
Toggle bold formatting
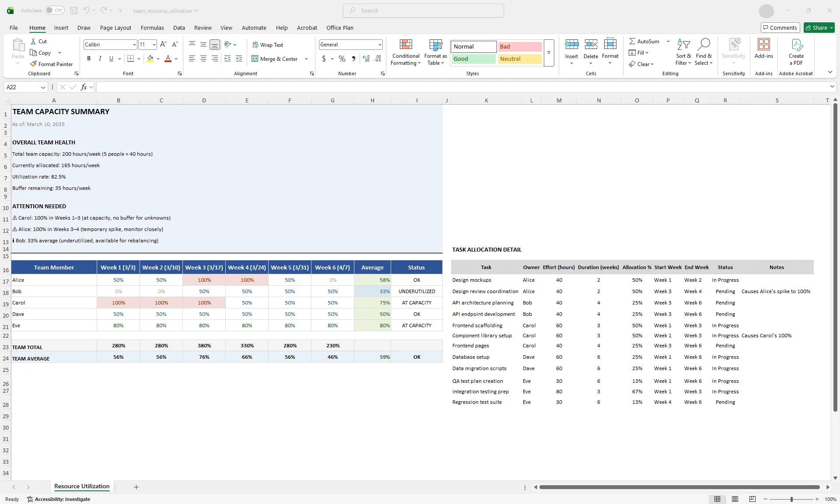coord(88,58)
